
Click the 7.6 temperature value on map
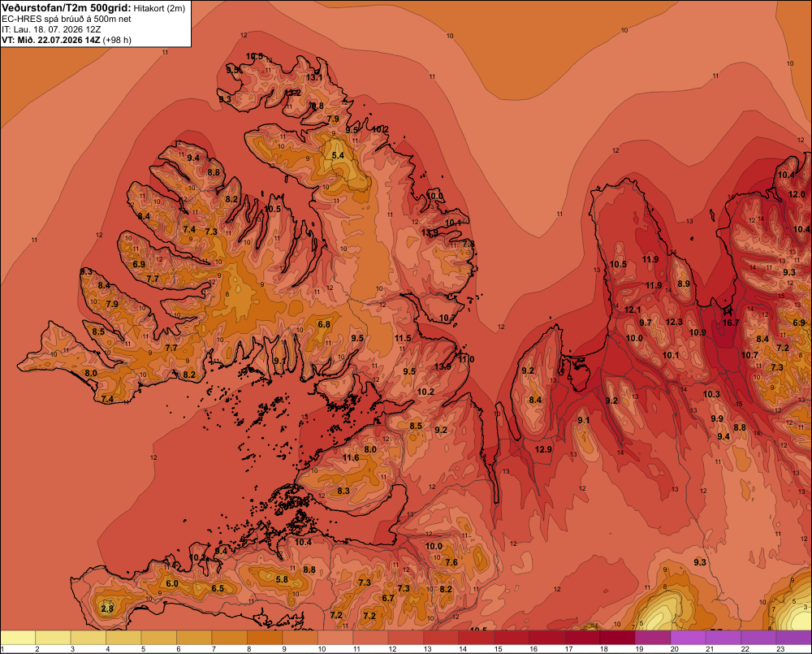(x=451, y=562)
